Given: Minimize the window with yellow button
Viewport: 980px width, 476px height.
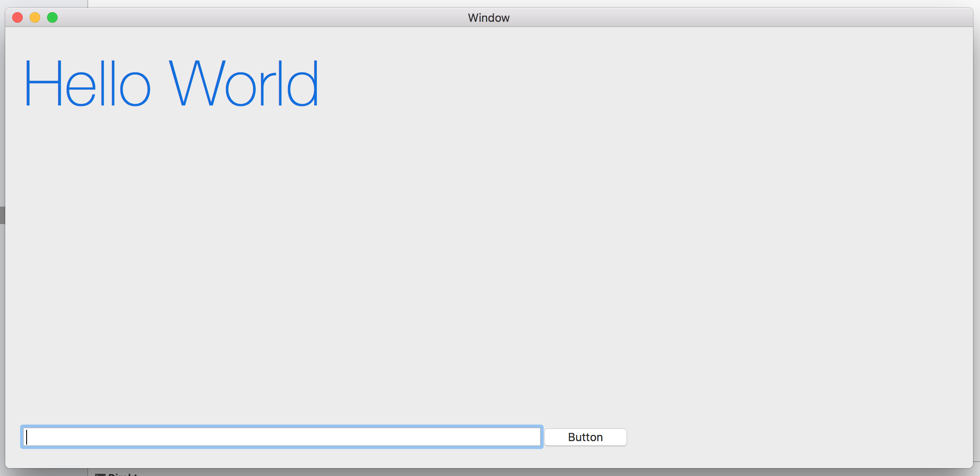Looking at the screenshot, I should [35, 17].
